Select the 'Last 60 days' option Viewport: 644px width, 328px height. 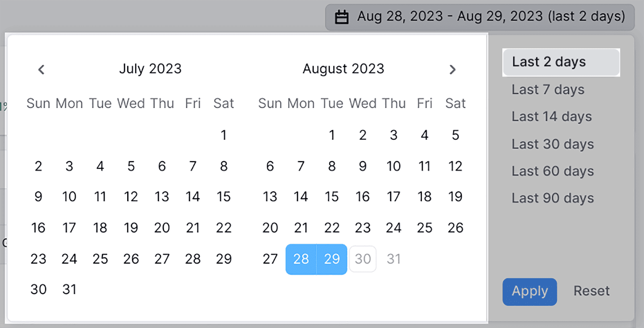point(552,171)
